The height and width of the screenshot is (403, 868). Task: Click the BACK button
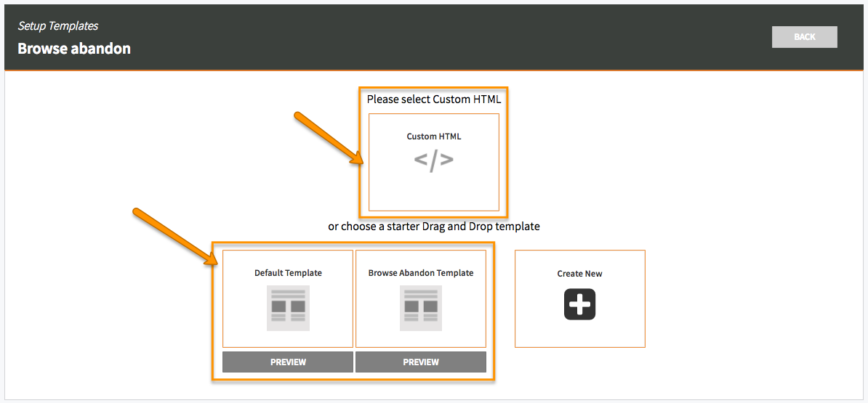(x=804, y=37)
